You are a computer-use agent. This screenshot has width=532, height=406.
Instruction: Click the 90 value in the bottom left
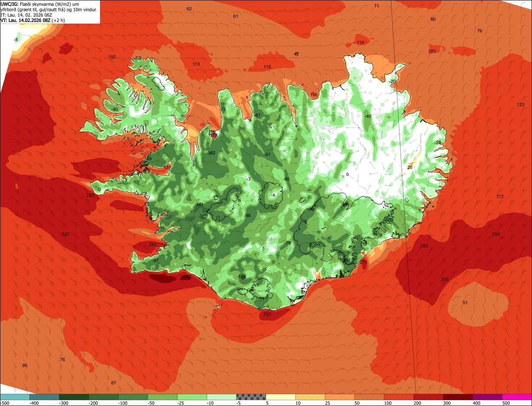(25, 365)
